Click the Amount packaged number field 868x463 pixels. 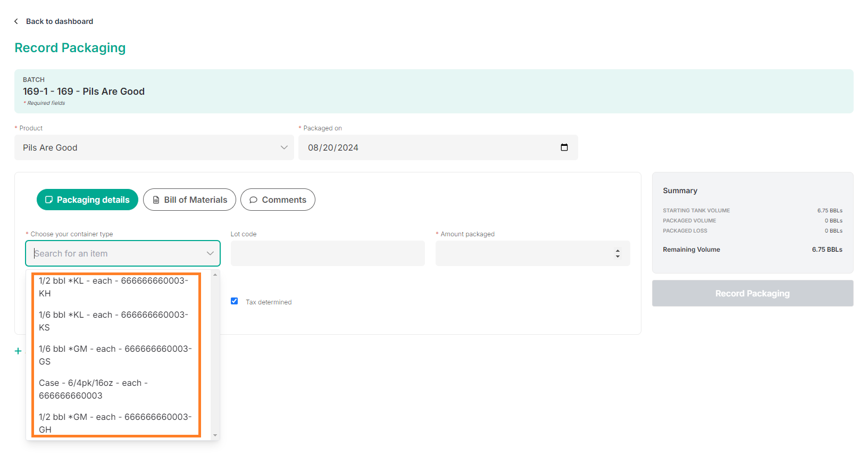[533, 253]
